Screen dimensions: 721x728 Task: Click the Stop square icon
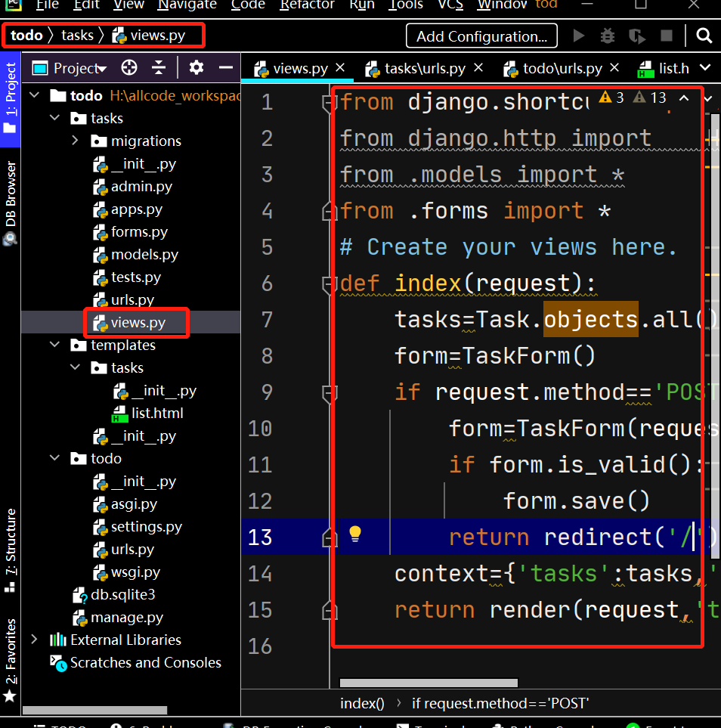(667, 36)
